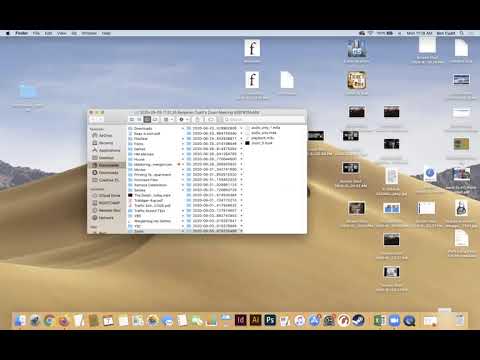The image size is (480, 360).
Task: Launch InDesign from the Dock
Action: pos(241,320)
